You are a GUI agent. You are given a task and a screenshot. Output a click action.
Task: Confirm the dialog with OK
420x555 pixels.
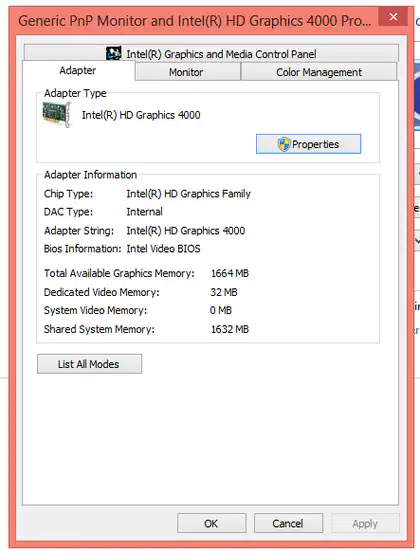212,523
